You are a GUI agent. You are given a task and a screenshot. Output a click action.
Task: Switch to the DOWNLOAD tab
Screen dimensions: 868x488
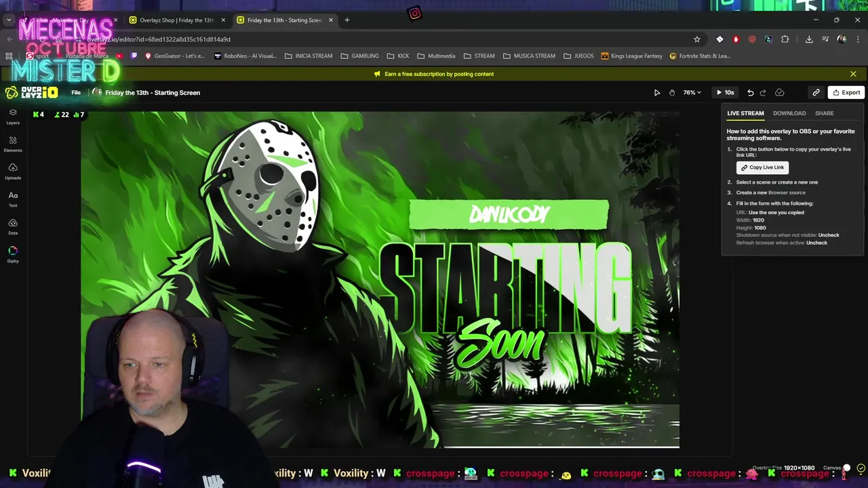tap(789, 113)
